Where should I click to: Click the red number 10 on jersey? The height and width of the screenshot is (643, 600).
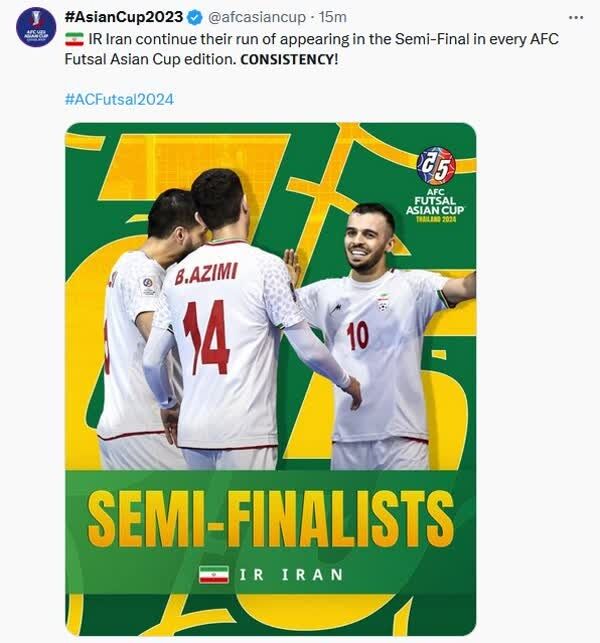click(x=357, y=334)
